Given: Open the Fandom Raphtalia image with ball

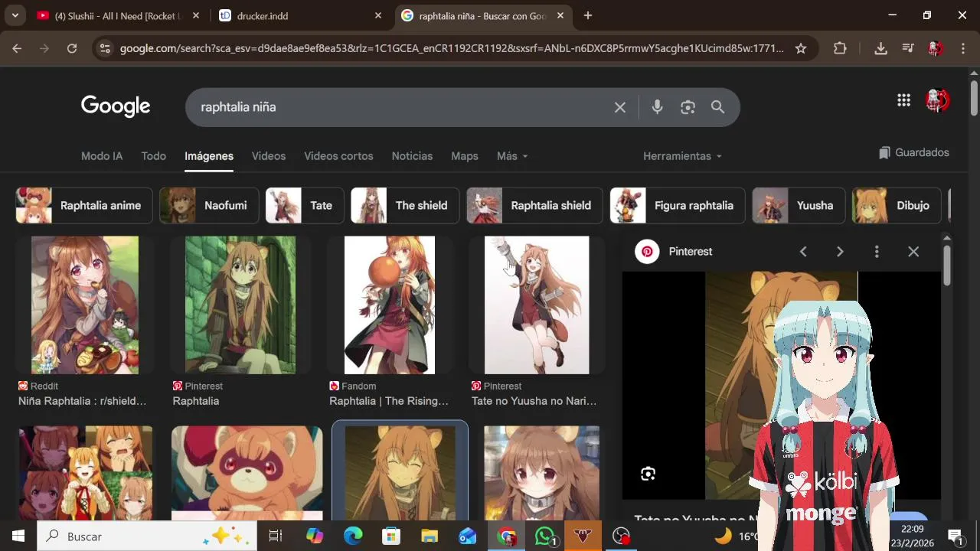Looking at the screenshot, I should (390, 305).
